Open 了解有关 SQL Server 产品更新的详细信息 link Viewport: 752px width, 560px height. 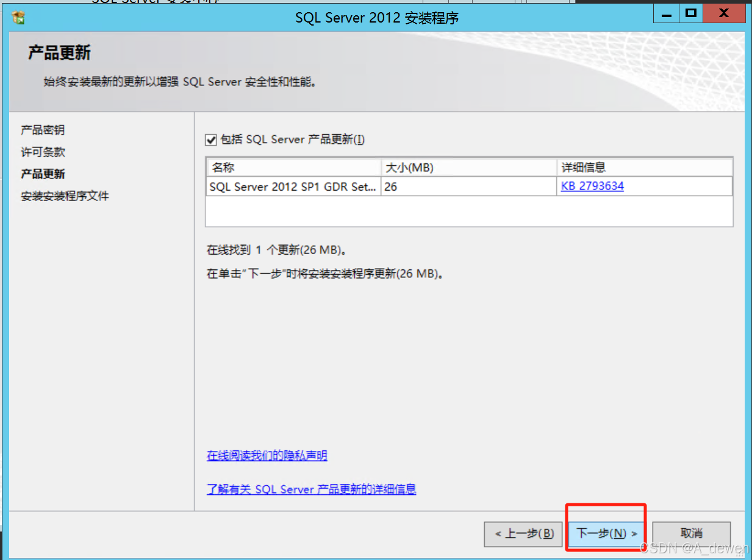tap(311, 489)
